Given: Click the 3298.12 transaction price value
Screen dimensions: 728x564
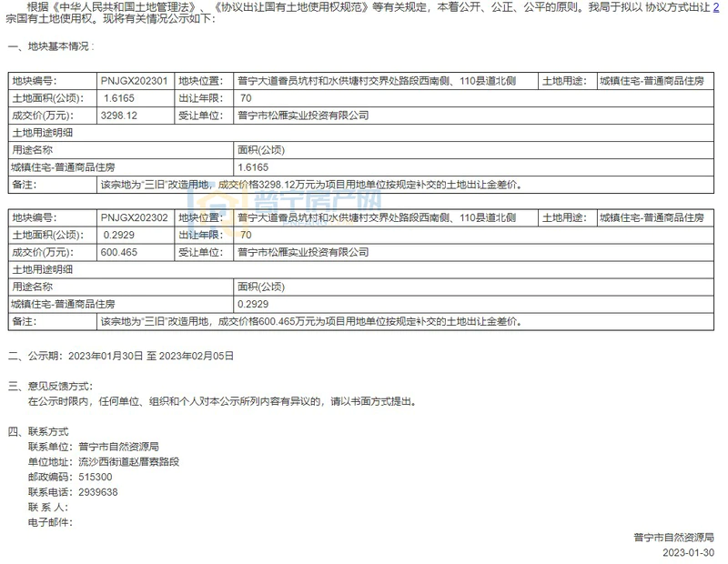Looking at the screenshot, I should tap(121, 116).
